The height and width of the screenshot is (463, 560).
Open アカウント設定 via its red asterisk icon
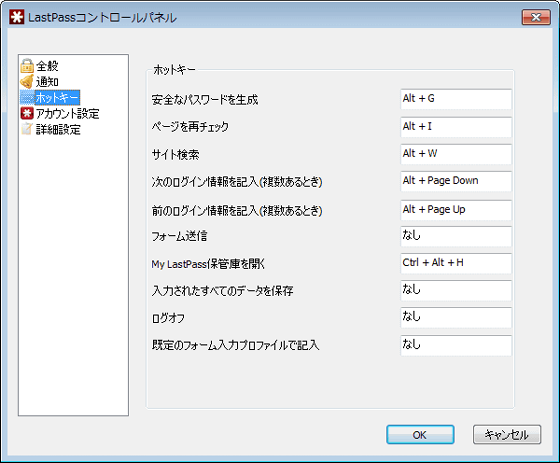coord(27,113)
